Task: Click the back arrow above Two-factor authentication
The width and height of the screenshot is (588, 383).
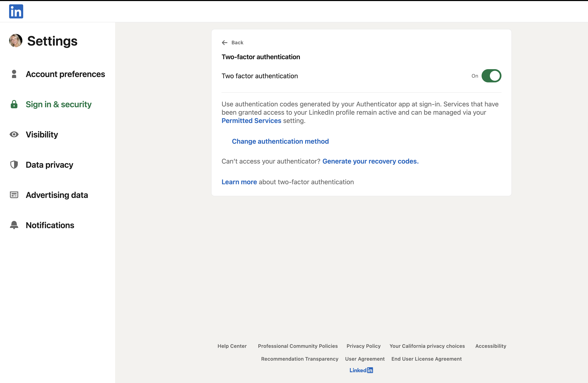Action: pos(225,42)
